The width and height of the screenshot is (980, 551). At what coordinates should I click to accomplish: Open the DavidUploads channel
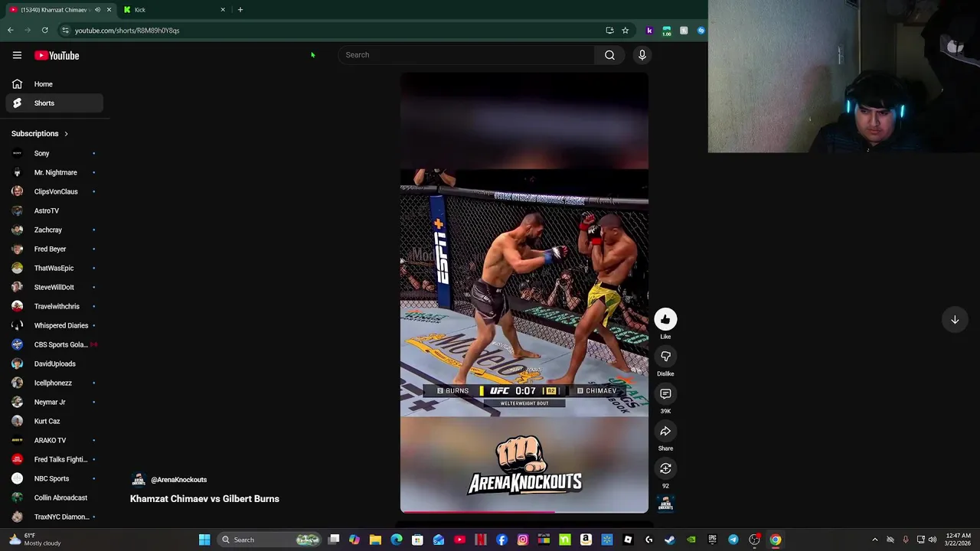pyautogui.click(x=54, y=364)
